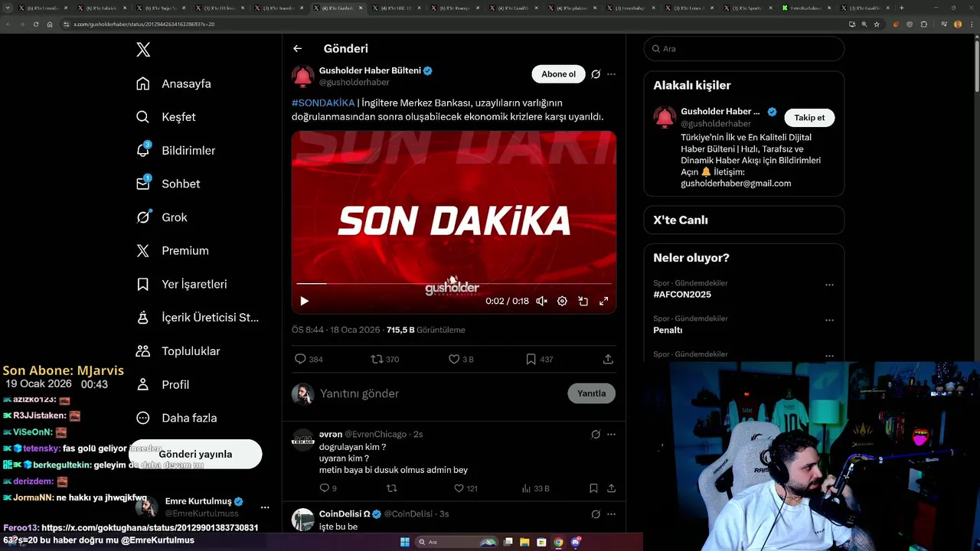This screenshot has height=551, width=980.
Task: Open video settings gear
Action: coord(562,301)
